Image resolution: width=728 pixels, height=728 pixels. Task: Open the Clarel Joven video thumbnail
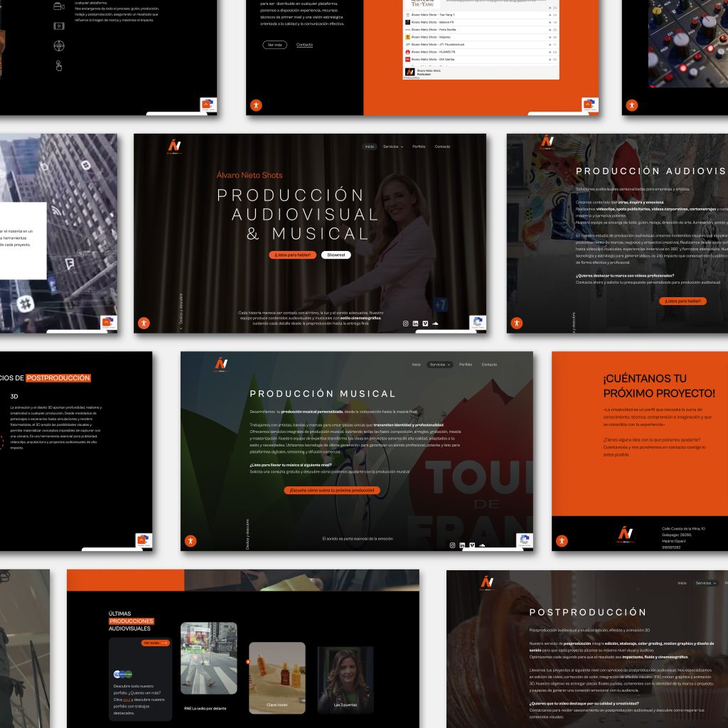pos(277,678)
